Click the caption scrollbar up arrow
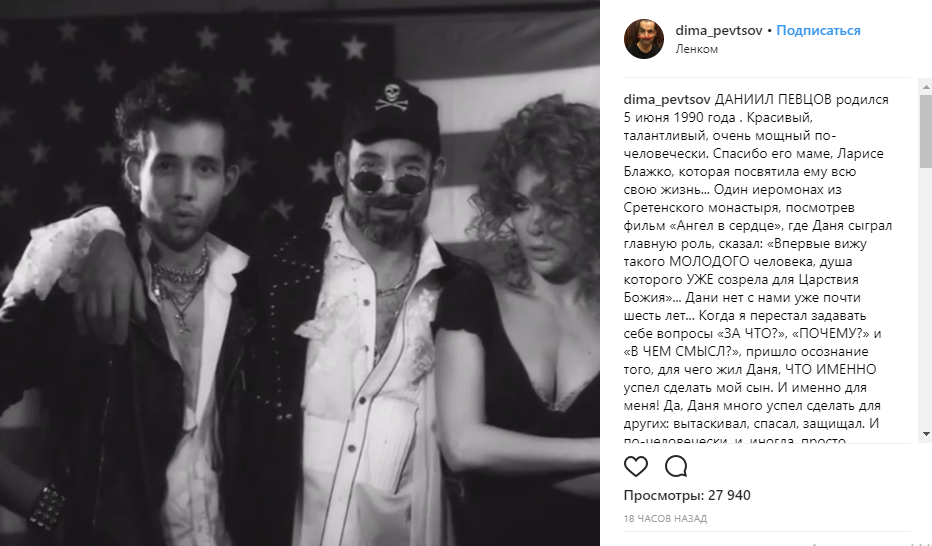 [x=925, y=87]
